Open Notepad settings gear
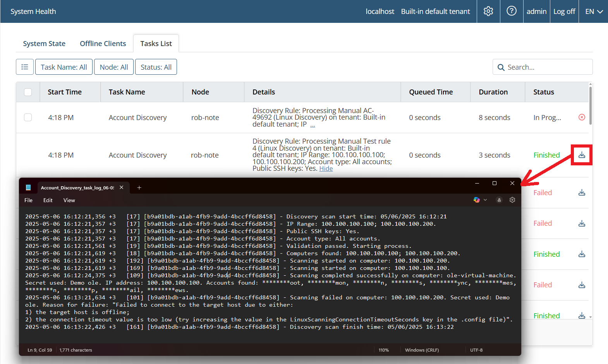 pos(512,200)
